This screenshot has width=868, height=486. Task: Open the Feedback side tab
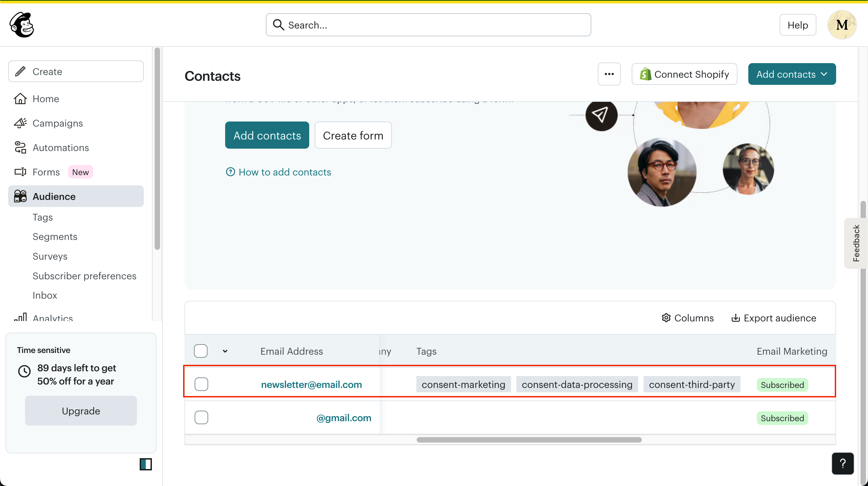pyautogui.click(x=856, y=243)
